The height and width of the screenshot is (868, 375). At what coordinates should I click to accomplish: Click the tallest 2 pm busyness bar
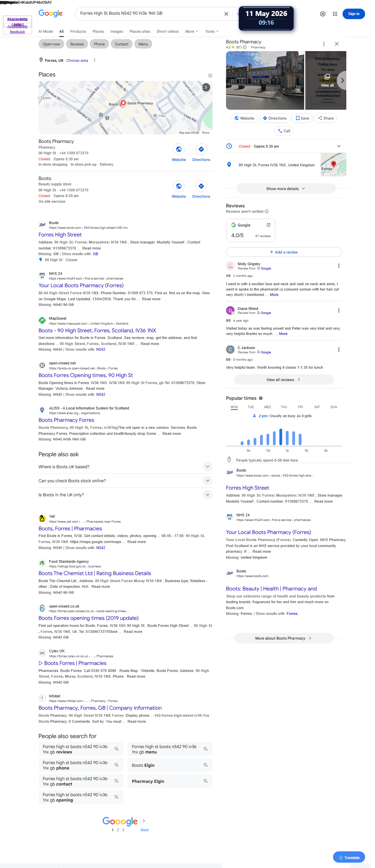284,442
